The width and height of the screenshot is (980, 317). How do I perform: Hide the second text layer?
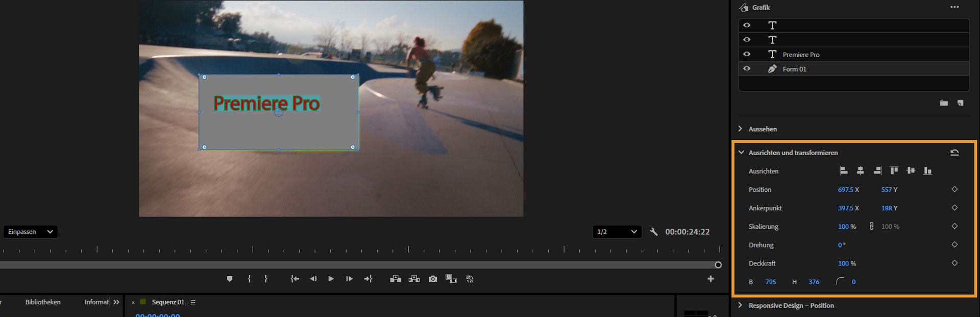(x=747, y=39)
